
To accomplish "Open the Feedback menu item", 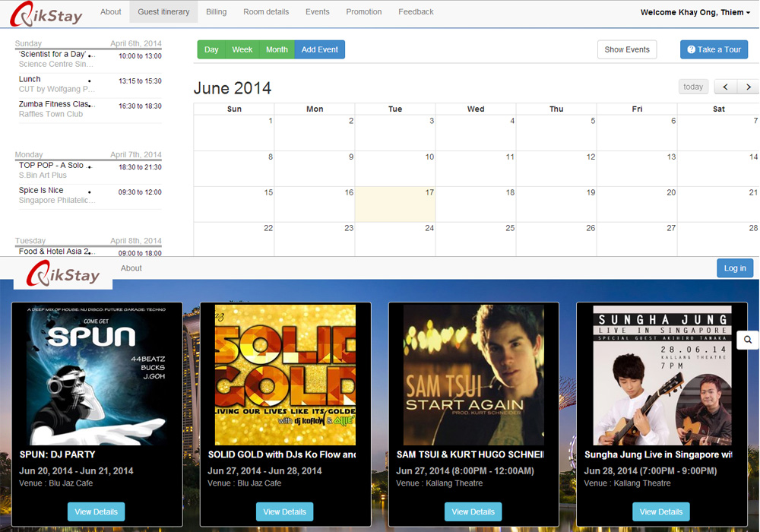I will pyautogui.click(x=416, y=11).
